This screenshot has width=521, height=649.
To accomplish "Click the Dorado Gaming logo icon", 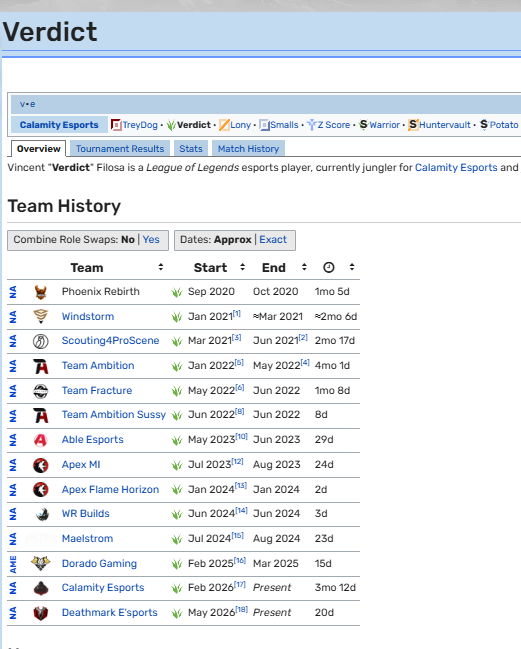I will click(x=41, y=563).
